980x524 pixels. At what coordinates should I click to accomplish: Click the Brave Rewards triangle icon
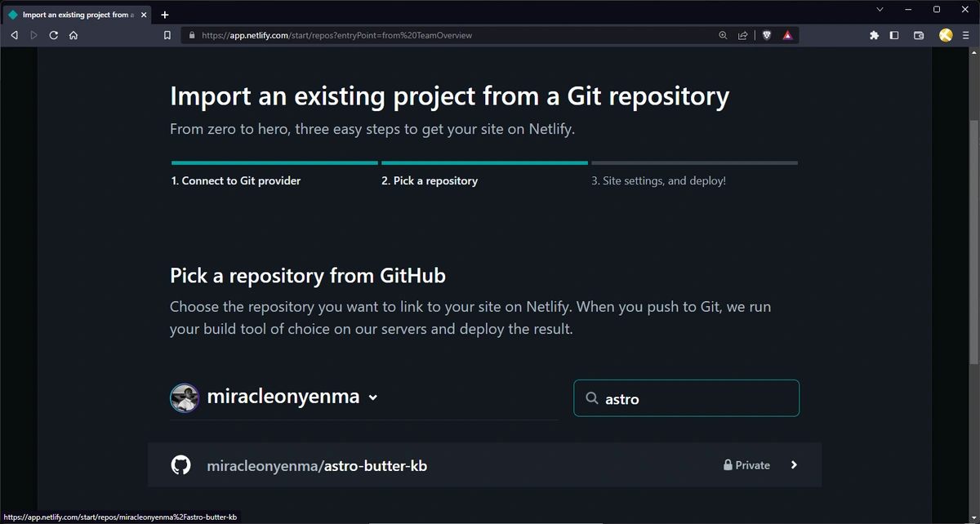[787, 35]
